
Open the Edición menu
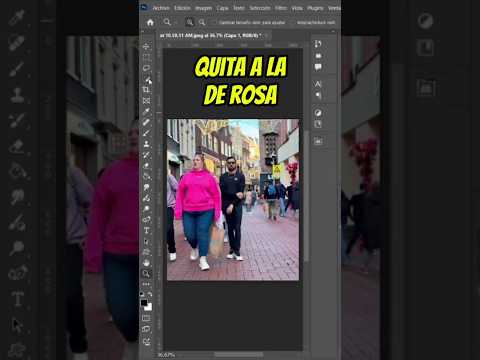tap(182, 8)
